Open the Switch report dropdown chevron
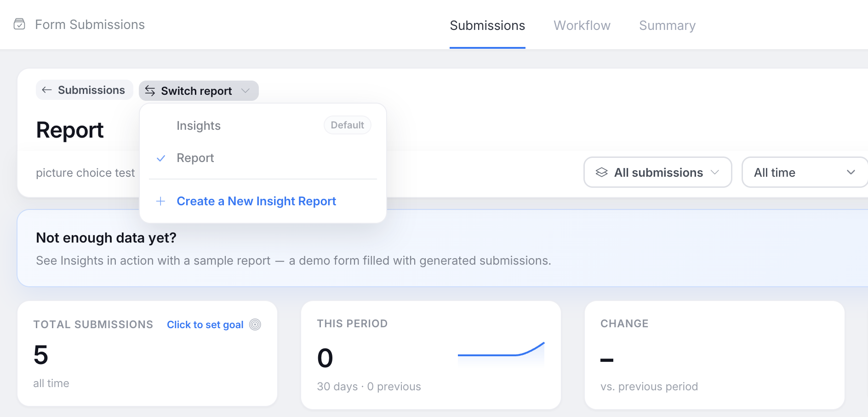Viewport: 868px width, 417px height. pyautogui.click(x=246, y=91)
